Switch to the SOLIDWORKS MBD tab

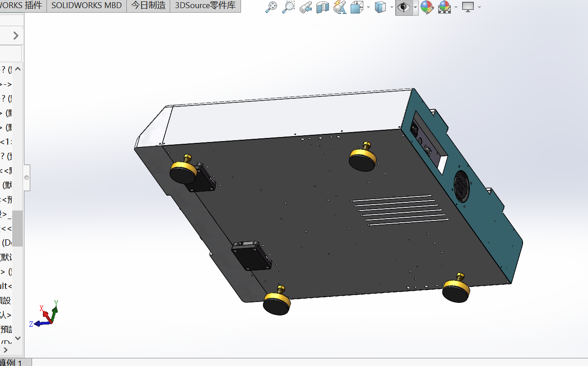click(87, 6)
